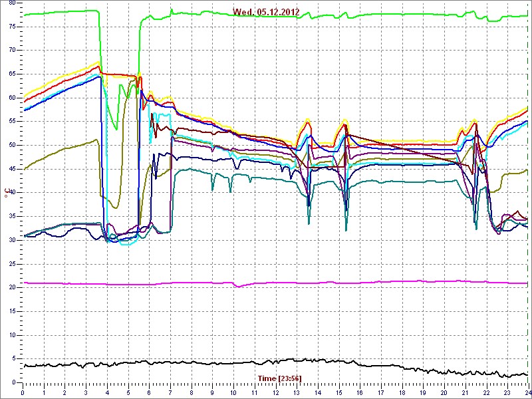Click hour 12 label on time axis
This screenshot has width=532, height=399.
click(275, 391)
